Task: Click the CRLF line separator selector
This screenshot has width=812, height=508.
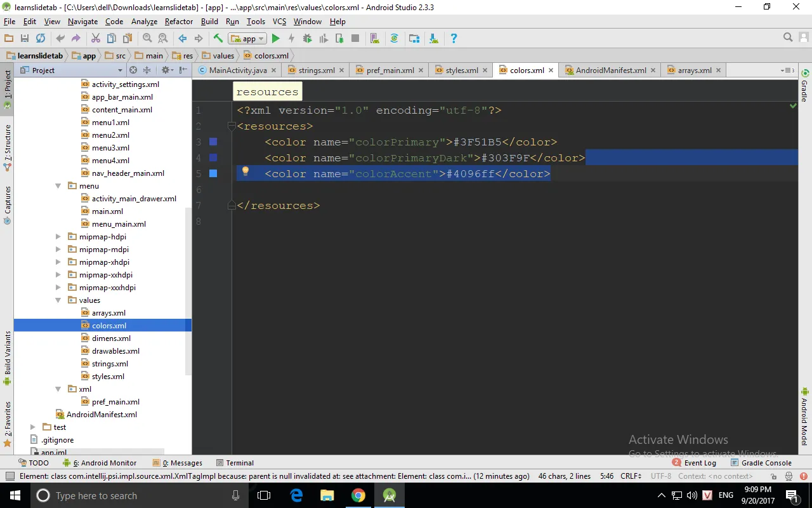Action: (x=631, y=476)
